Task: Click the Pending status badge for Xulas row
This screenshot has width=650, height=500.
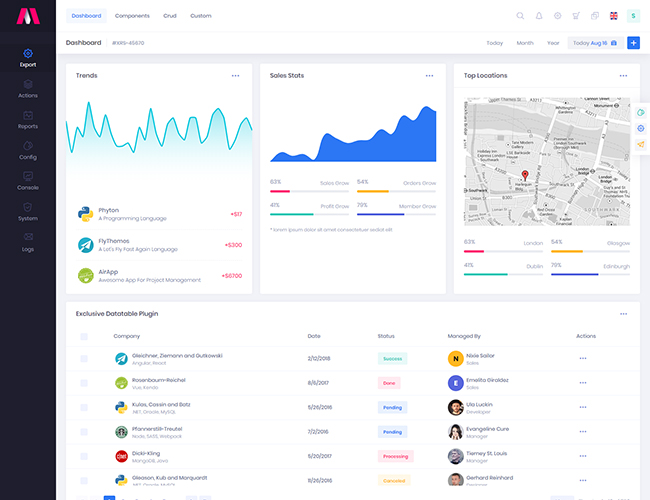Action: click(392, 407)
